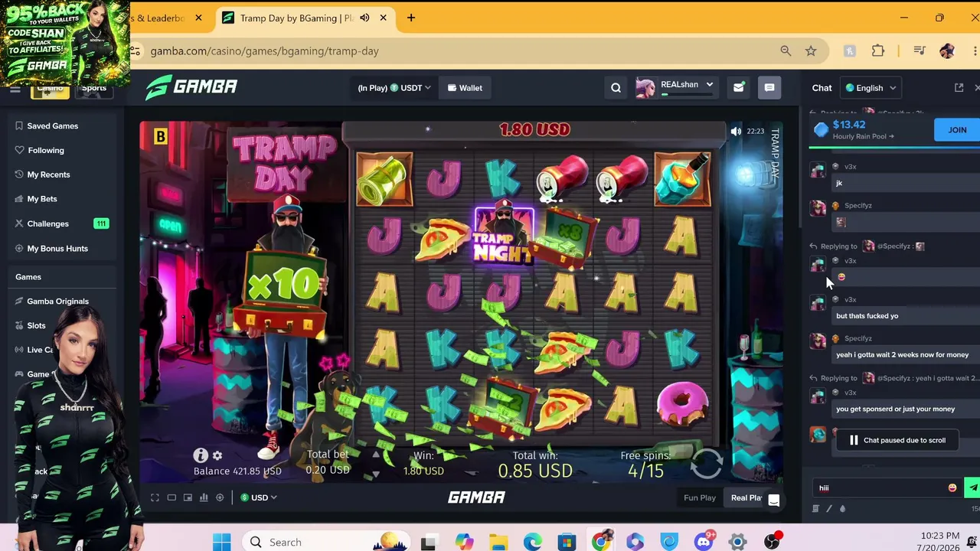Screen dimensions: 980x551
Task: Open the Gamba site search
Action: coord(616,88)
